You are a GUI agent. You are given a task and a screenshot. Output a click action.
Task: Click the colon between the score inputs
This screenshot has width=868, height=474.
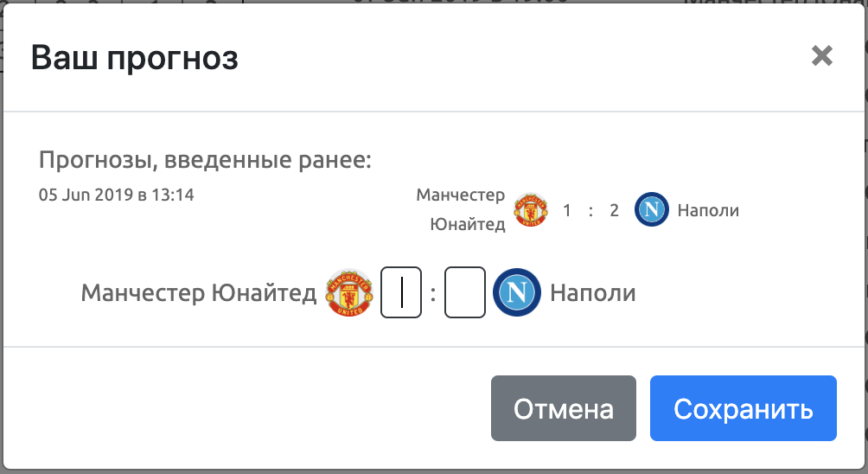point(433,294)
